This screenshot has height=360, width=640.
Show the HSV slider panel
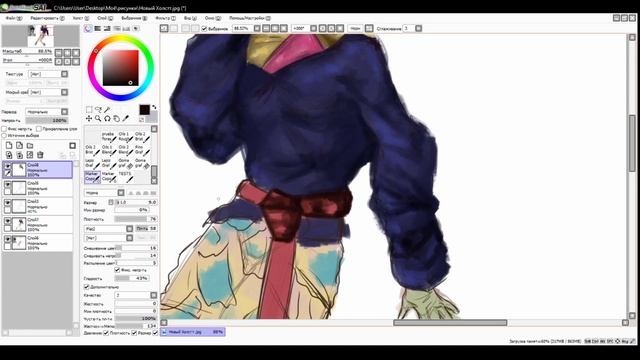coord(107,29)
